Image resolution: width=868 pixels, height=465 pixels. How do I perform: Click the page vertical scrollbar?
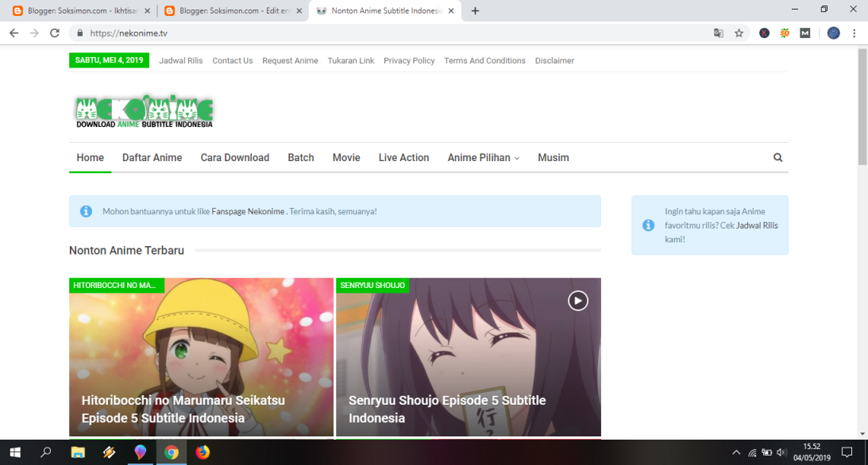862,106
